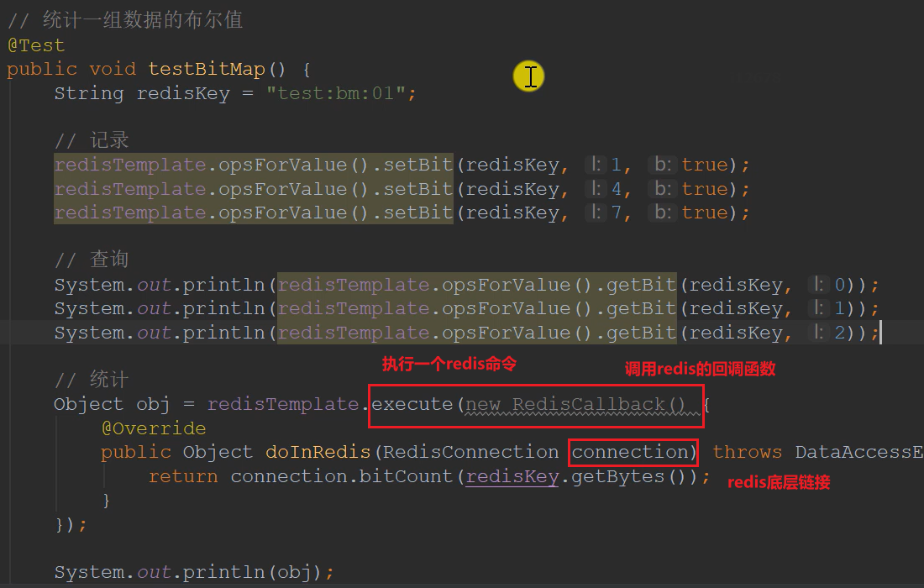The height and width of the screenshot is (588, 924).
Task: Click the doInRedis method name
Action: coord(318,452)
